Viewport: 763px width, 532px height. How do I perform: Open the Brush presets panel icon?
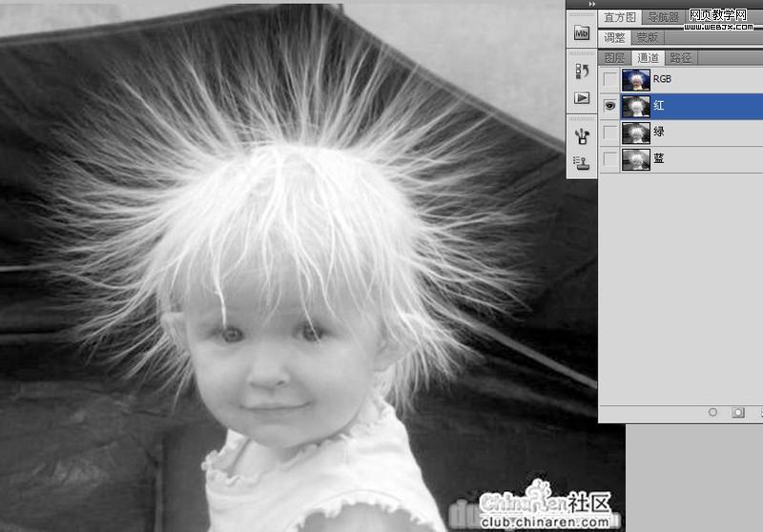click(581, 135)
